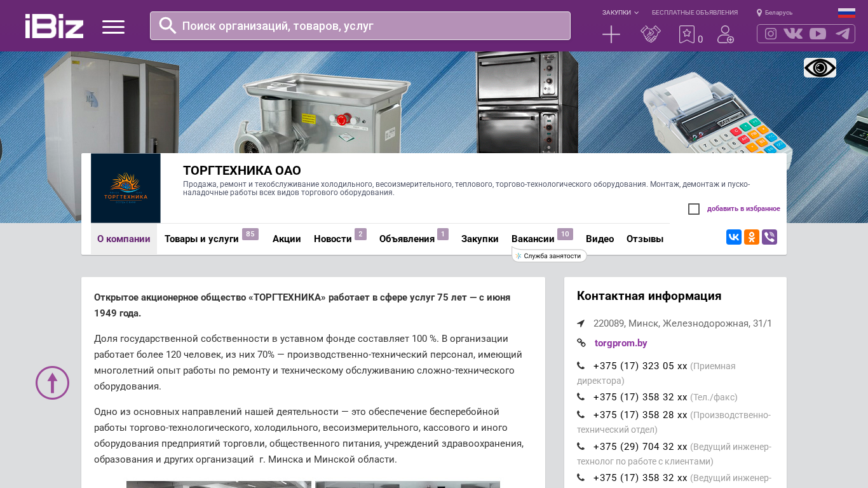
Task: Click the Служба занятости badge
Action: click(x=549, y=255)
